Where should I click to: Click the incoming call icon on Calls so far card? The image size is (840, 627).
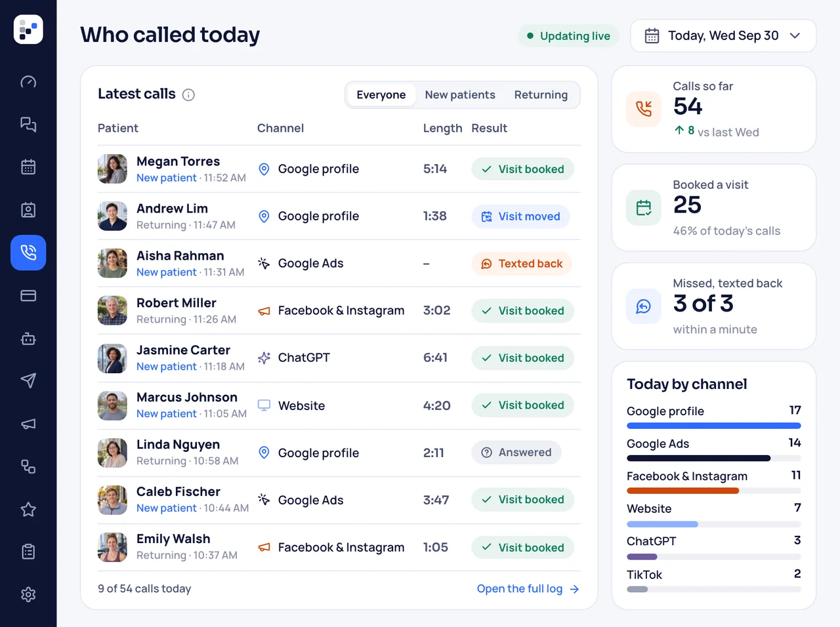click(x=644, y=109)
